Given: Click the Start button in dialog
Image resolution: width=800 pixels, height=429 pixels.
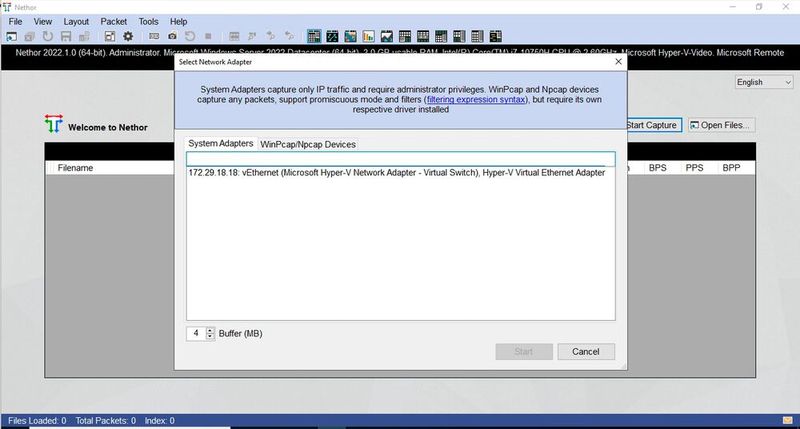Looking at the screenshot, I should (524, 351).
